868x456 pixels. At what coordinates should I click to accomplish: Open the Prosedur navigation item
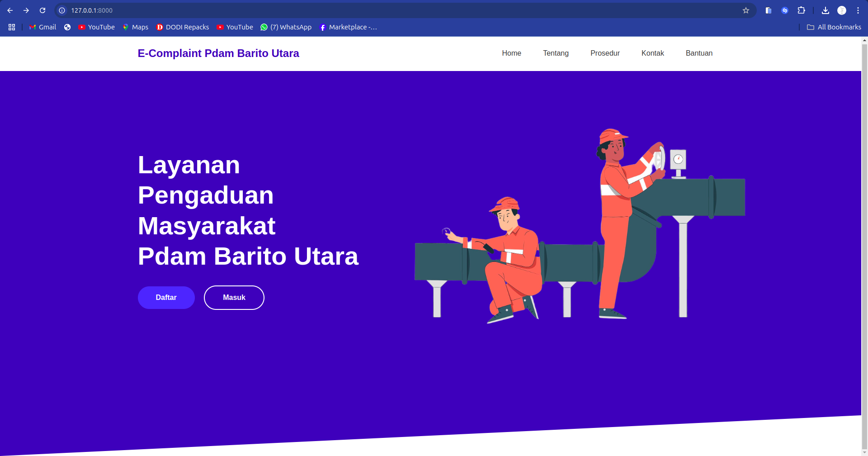(605, 53)
